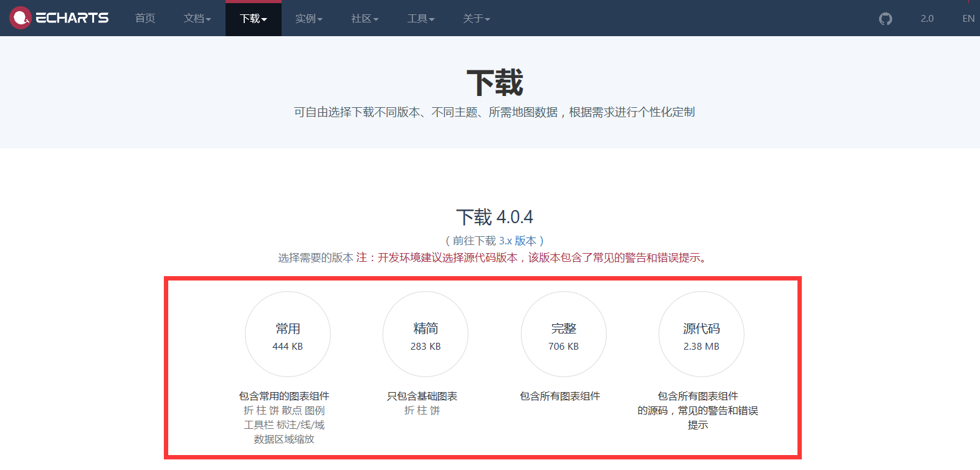Click the ECharts logo

(x=59, y=18)
